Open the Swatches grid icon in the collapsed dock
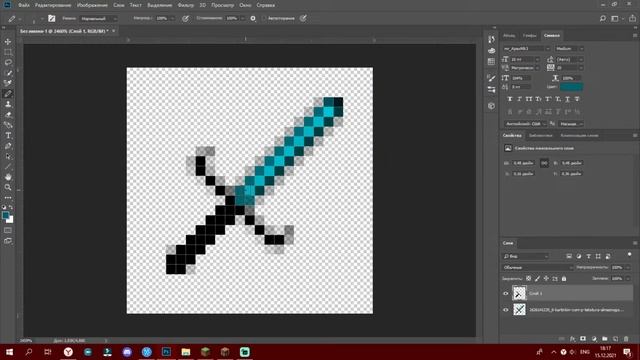 point(491,62)
